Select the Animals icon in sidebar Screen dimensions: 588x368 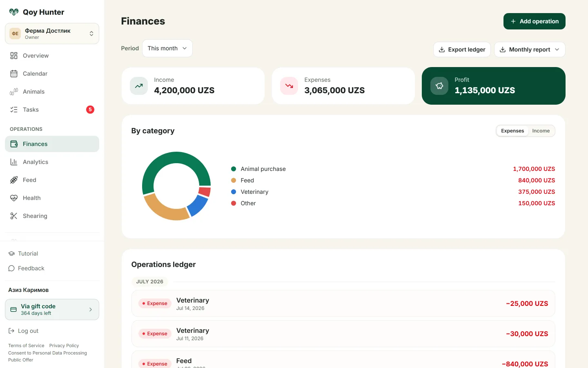(x=14, y=92)
